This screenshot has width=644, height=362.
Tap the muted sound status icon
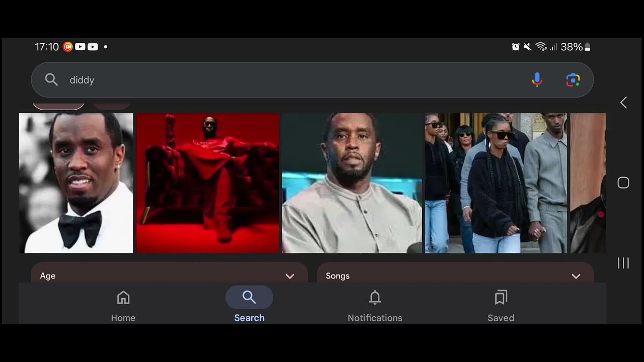pos(527,47)
